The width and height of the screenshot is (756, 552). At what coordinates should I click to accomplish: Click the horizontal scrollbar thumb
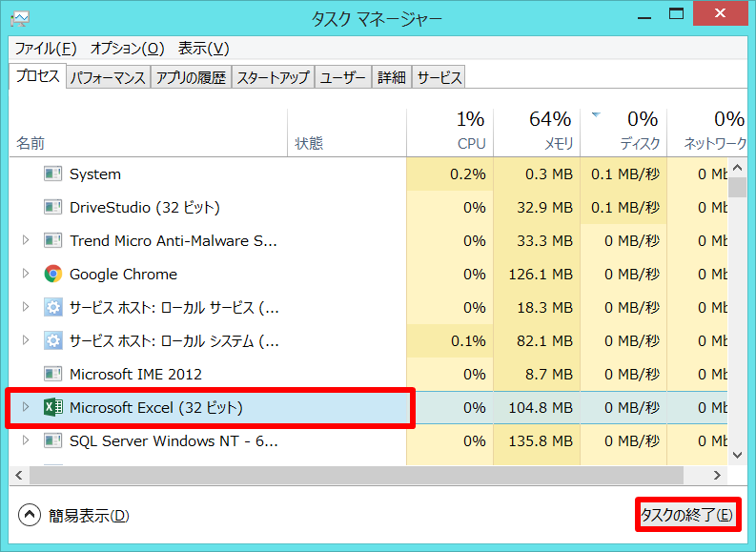point(357,476)
